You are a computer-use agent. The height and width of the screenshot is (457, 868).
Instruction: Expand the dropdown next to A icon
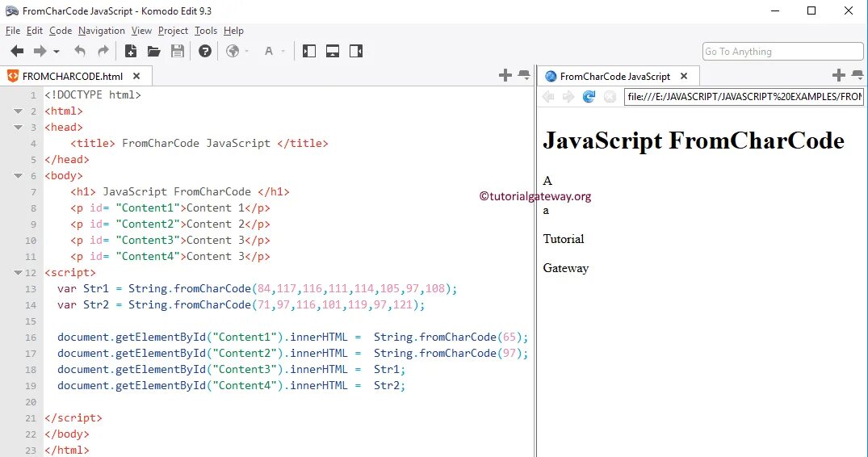coord(283,52)
